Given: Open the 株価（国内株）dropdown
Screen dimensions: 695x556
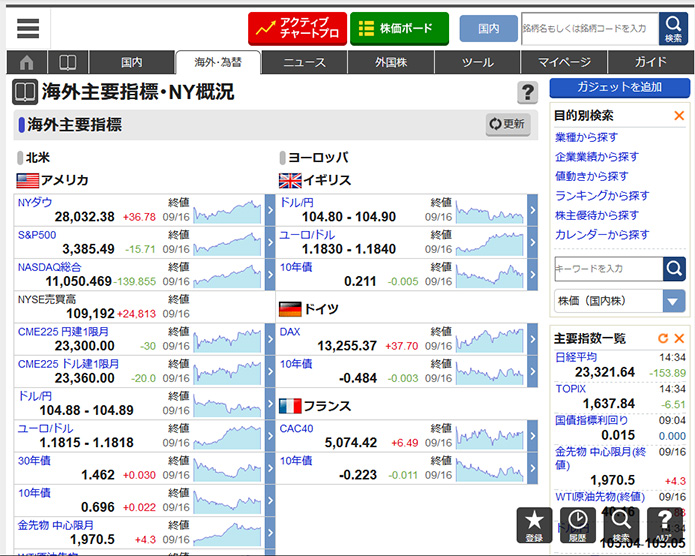Looking at the screenshot, I should (x=619, y=301).
